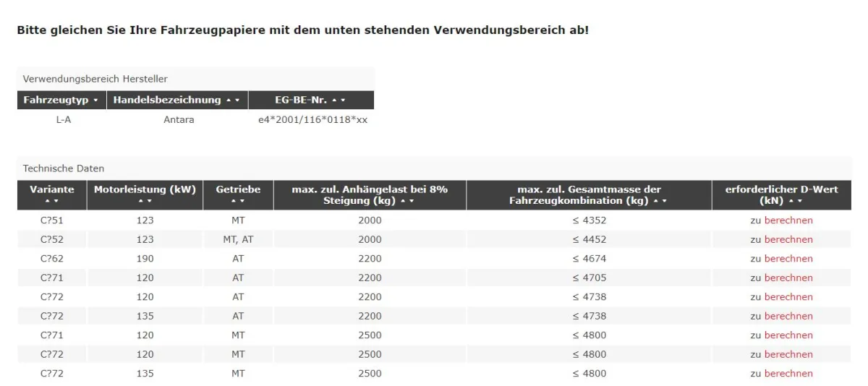Select the e4*2001/116*0118*xx cell

(312, 120)
